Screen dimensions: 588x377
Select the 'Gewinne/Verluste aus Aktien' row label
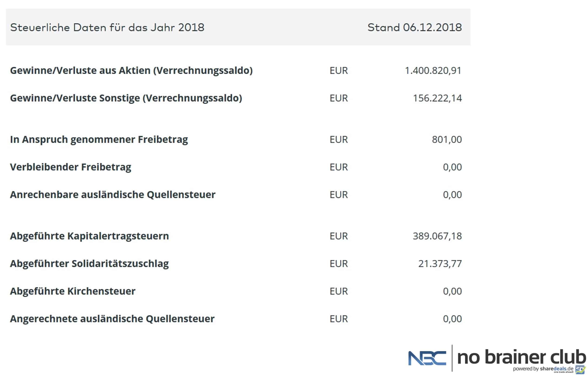point(131,71)
